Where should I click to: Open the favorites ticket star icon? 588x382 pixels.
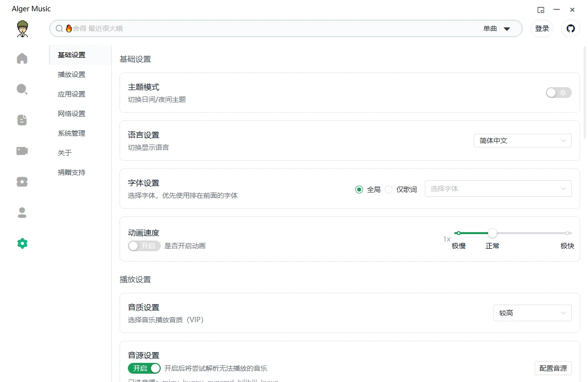[22, 182]
